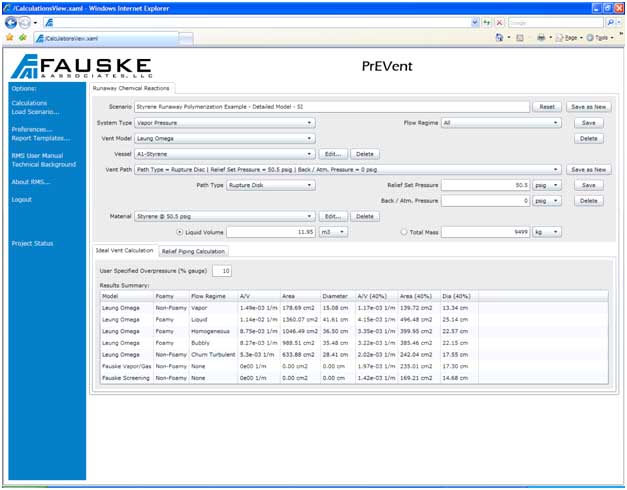This screenshot has height=490, width=627.
Task: Open the Favorites Center star icon
Action: 10,38
